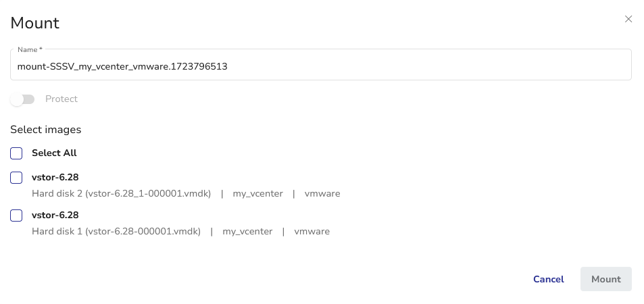Click the Select All label
Screen dimensions: 644x304
tap(54, 153)
